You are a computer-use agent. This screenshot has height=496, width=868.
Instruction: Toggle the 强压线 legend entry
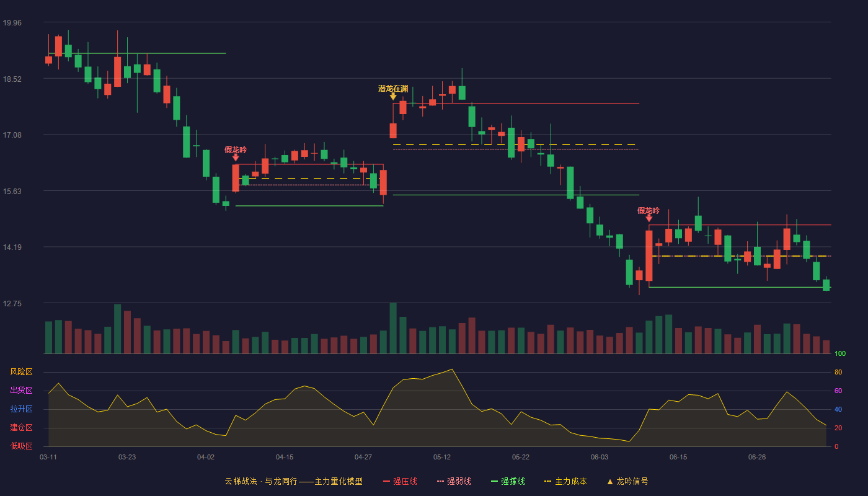click(400, 481)
